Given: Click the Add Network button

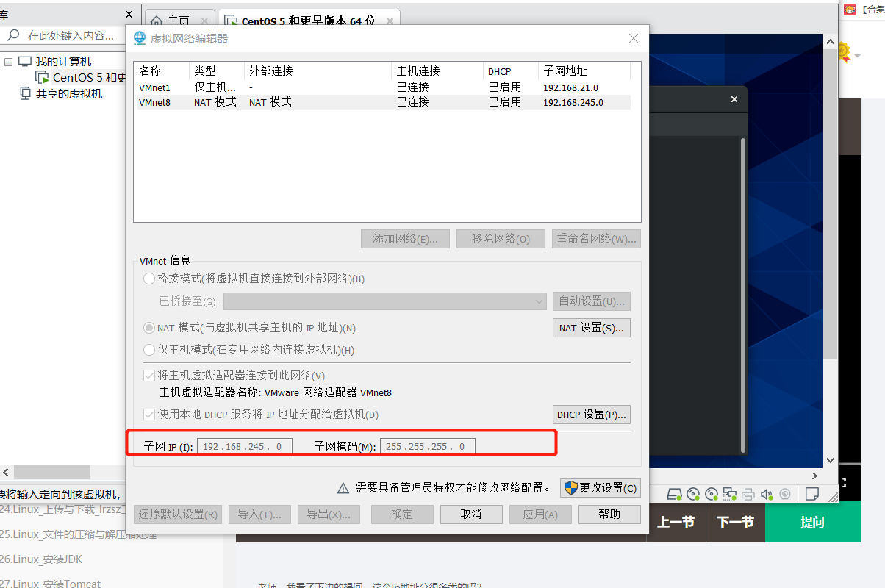Looking at the screenshot, I should coord(406,239).
